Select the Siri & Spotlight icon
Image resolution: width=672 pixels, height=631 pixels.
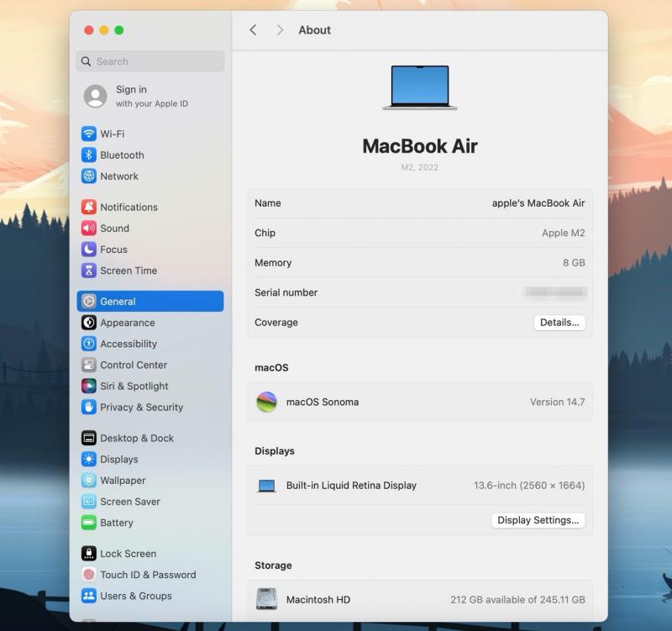pyautogui.click(x=89, y=386)
